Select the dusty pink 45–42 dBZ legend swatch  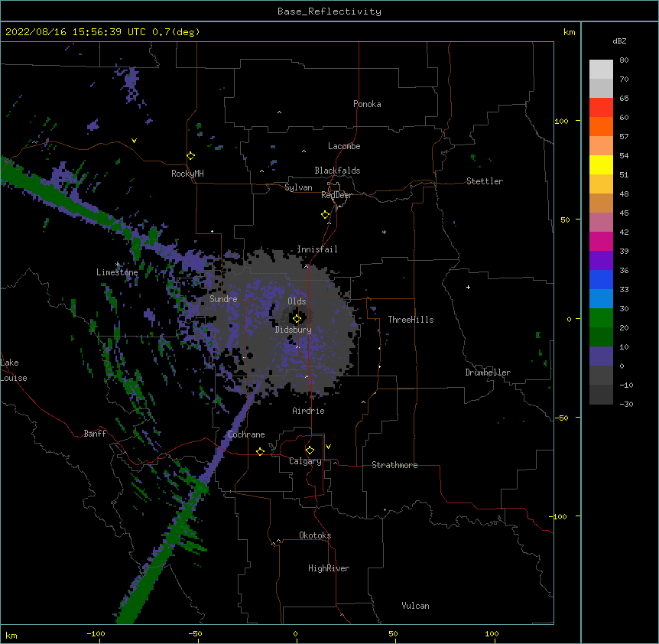(601, 222)
